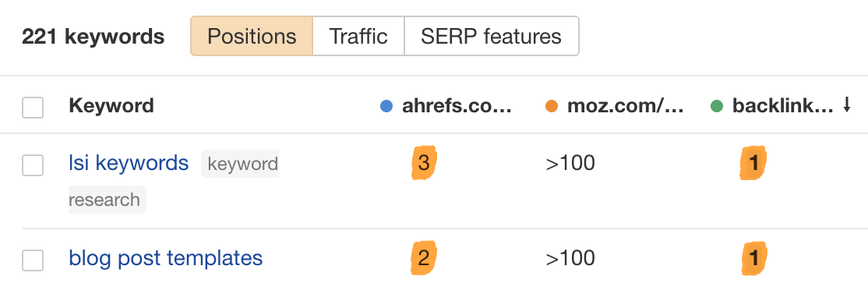The height and width of the screenshot is (287, 868).
Task: Click position 2 for blog post templates
Action: [424, 257]
